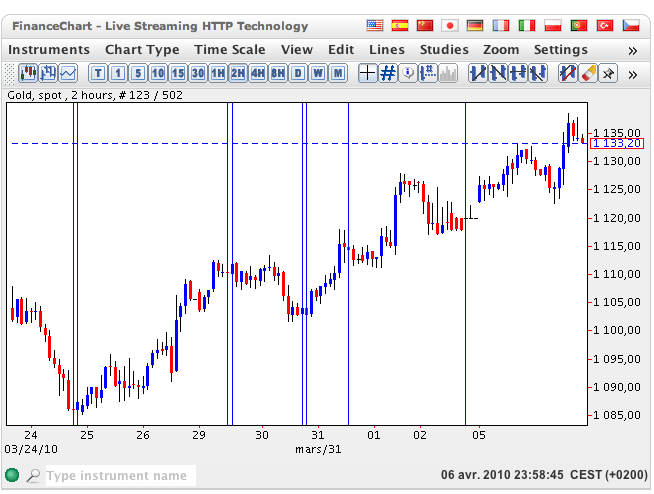654x494 pixels.
Task: Open the Instruments menu
Action: click(49, 49)
